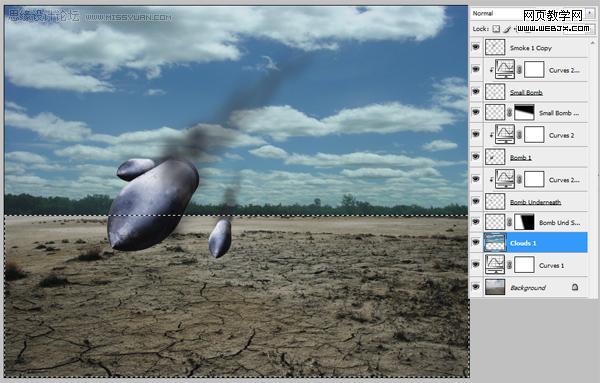
Task: Select the Bomb 1 layer name
Action: point(520,157)
